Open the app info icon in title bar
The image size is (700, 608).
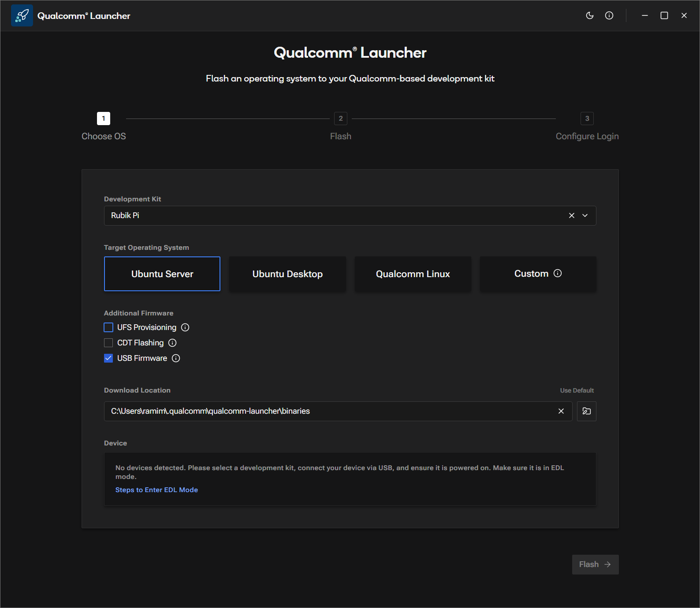click(609, 15)
